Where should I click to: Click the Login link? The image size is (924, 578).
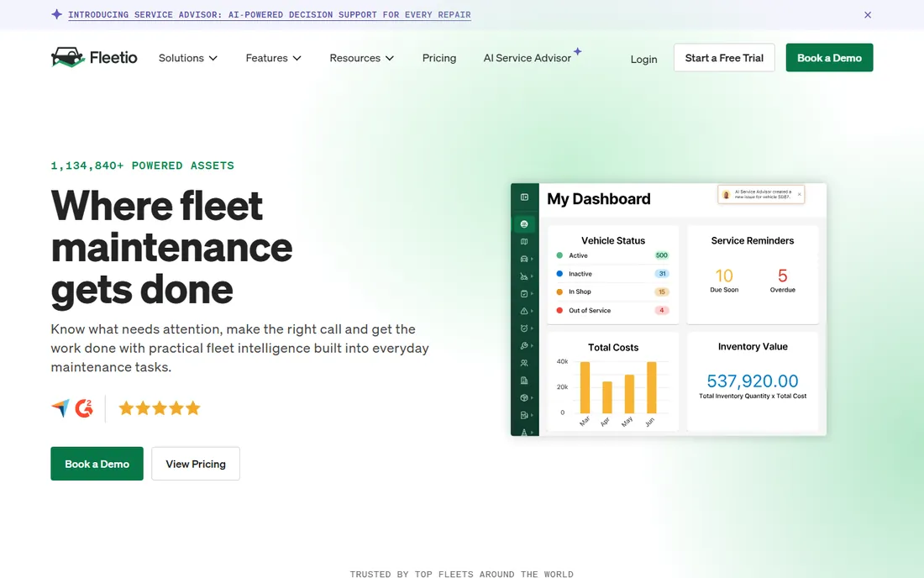pos(643,59)
